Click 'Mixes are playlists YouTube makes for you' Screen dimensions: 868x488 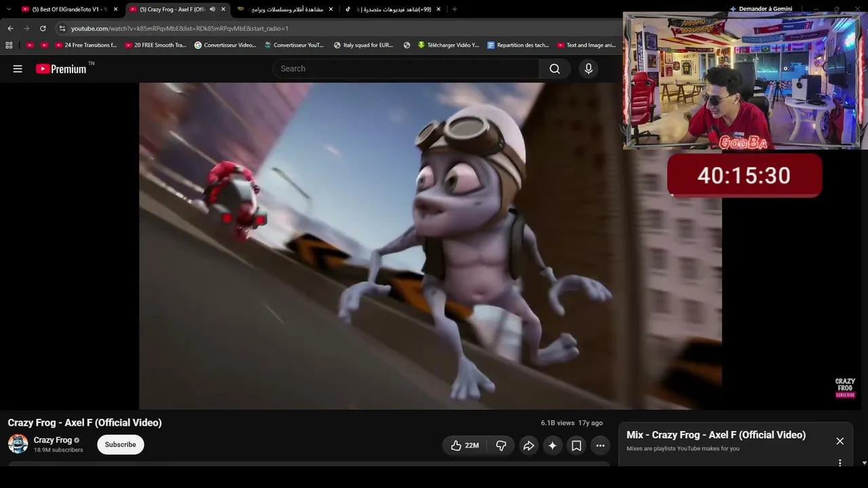(683, 449)
